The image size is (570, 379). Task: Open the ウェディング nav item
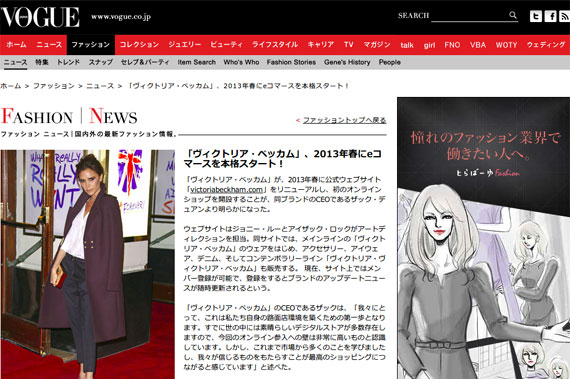point(546,45)
